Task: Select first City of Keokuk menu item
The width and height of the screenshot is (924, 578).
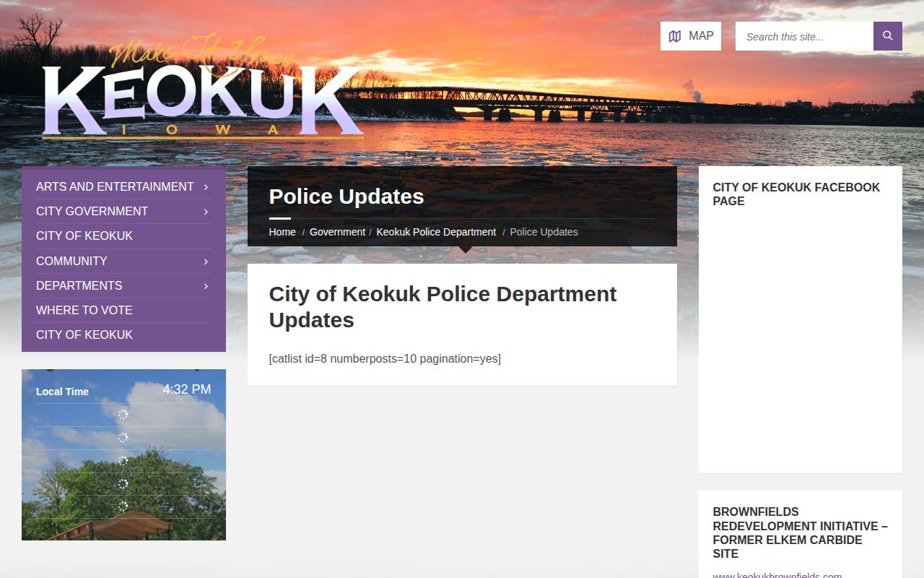Action: [84, 236]
